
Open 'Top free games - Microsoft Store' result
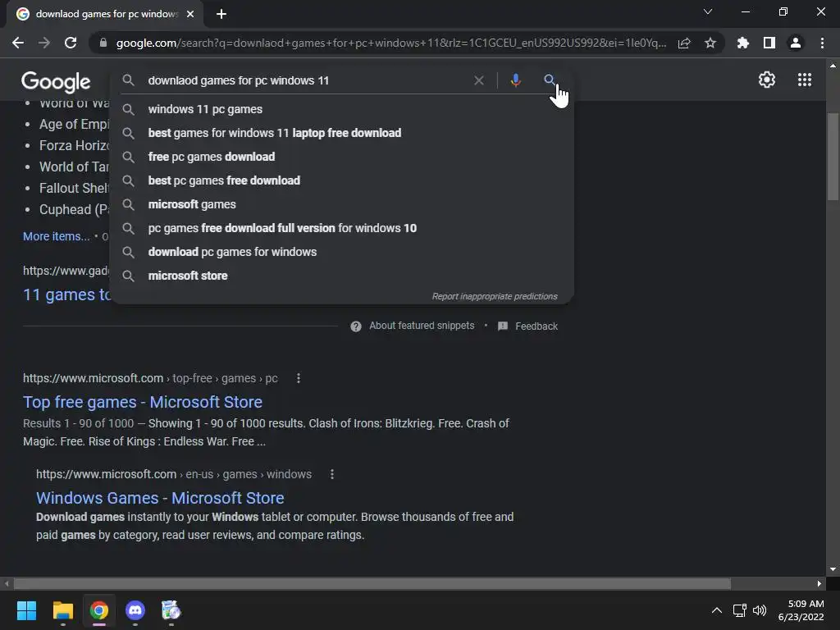[x=143, y=402]
